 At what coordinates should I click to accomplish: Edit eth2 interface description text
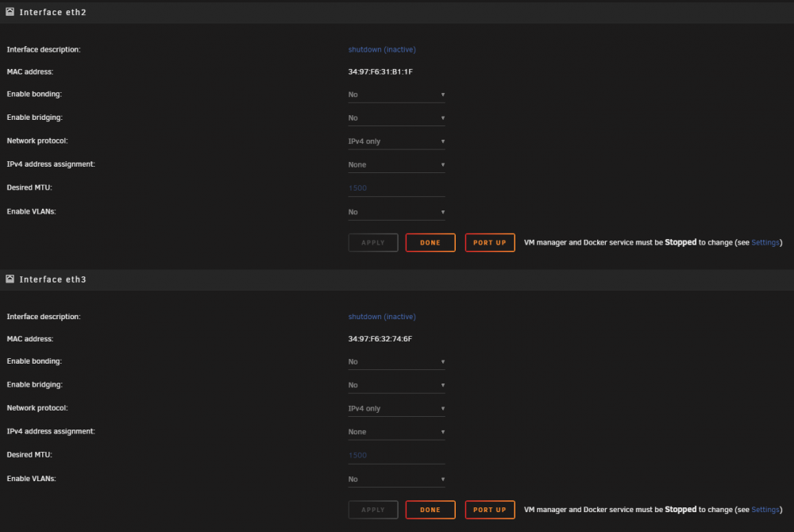382,49
